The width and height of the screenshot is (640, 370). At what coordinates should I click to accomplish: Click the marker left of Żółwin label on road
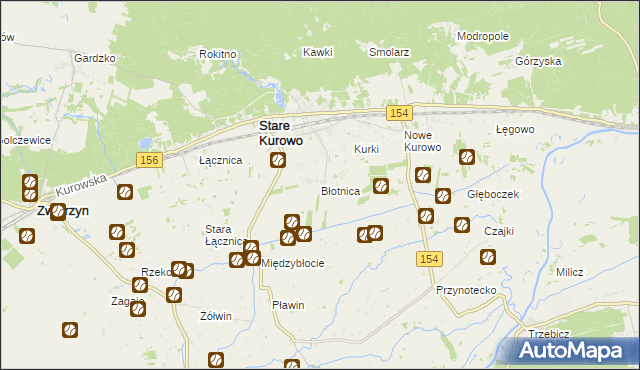click(x=174, y=295)
